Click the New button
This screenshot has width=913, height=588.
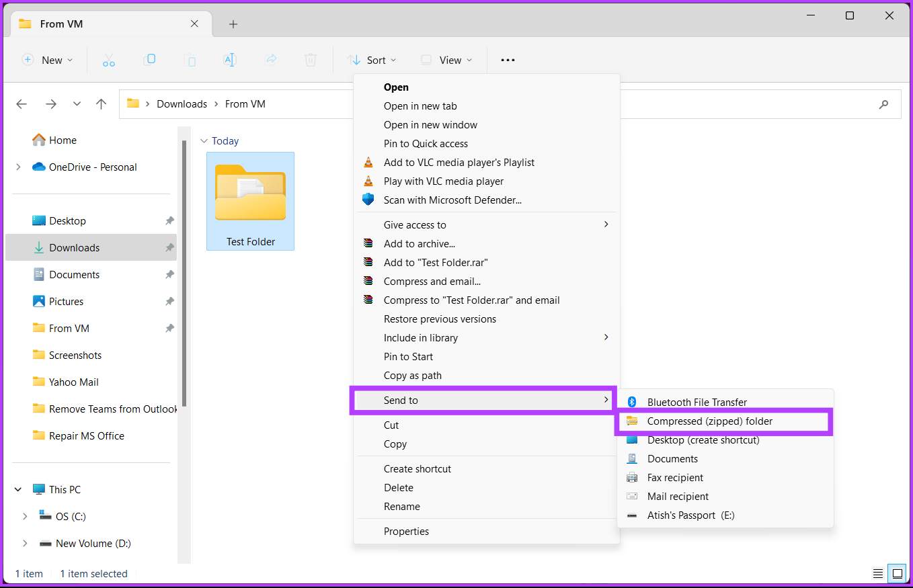tap(47, 60)
